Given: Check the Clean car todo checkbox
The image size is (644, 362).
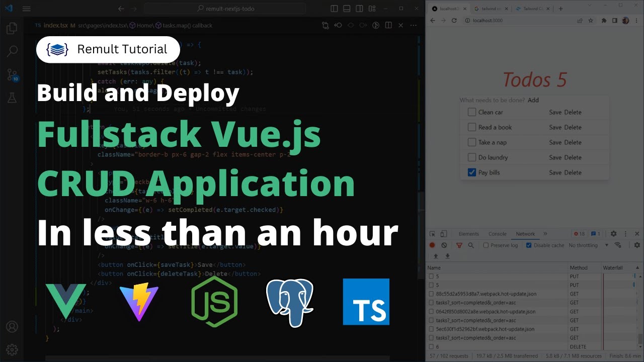Looking at the screenshot, I should tap(472, 112).
